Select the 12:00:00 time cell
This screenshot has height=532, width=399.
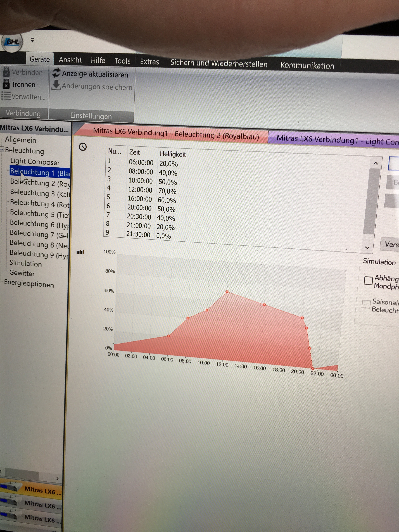[x=140, y=190]
